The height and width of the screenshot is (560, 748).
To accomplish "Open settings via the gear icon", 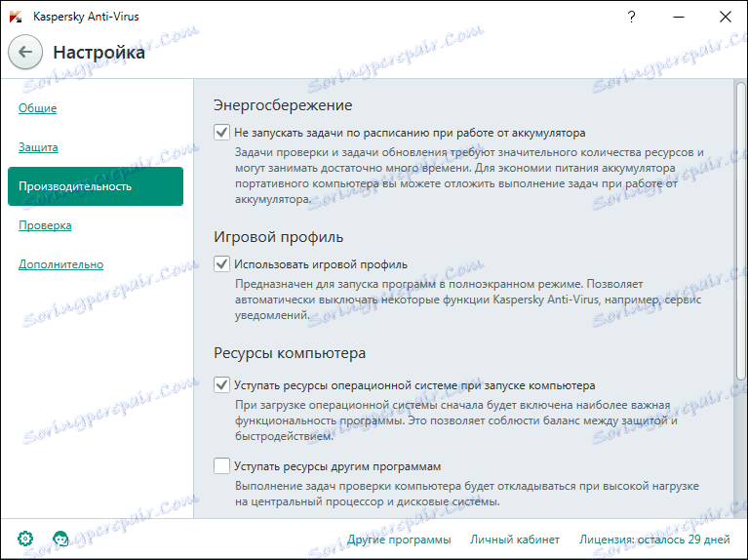I will 25,539.
